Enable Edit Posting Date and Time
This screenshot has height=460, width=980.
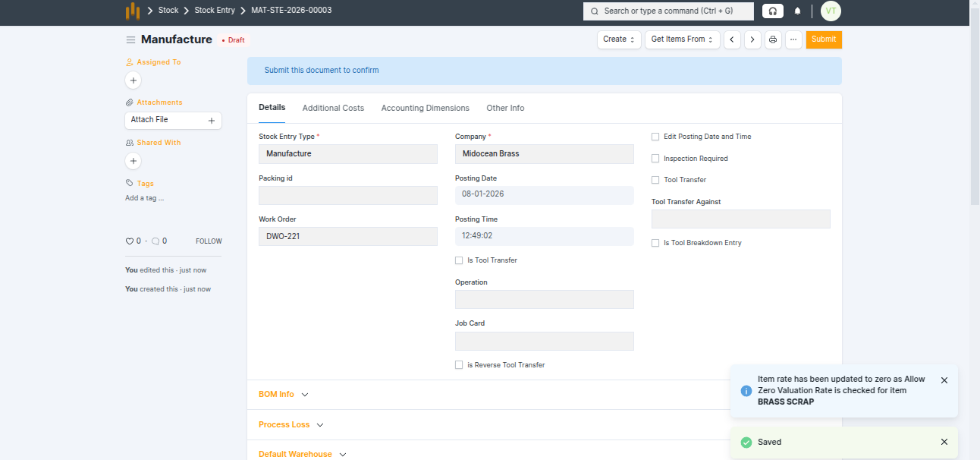point(656,137)
